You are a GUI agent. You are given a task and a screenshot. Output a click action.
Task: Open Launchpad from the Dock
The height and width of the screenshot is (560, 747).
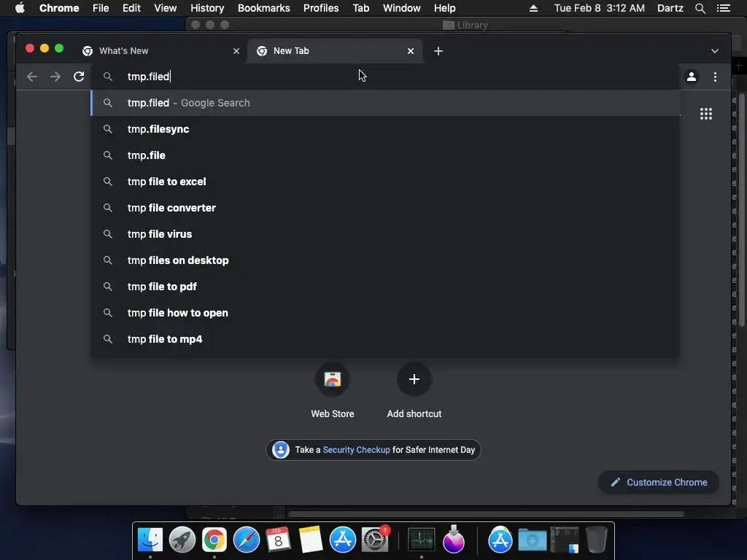[x=182, y=540]
